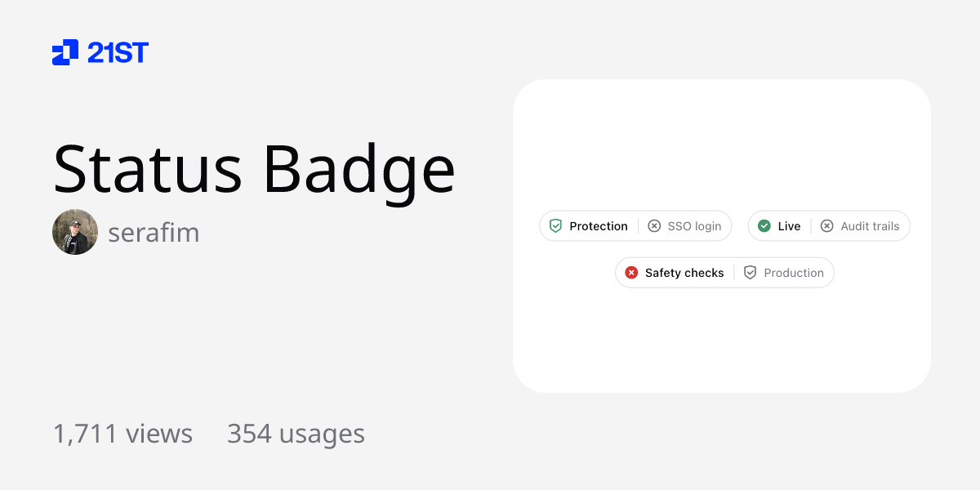Expand the Audit trails badge segment

[861, 225]
